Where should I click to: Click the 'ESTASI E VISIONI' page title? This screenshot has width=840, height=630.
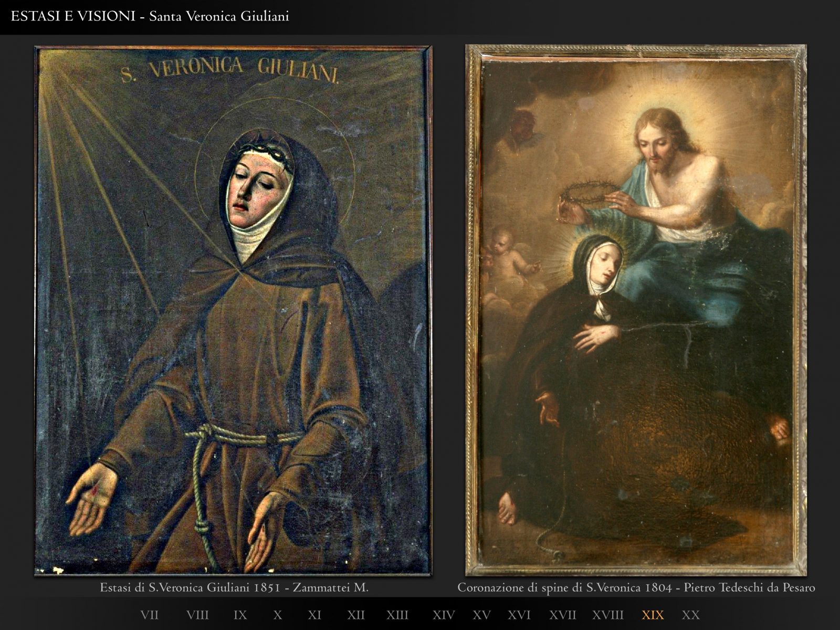(x=73, y=16)
